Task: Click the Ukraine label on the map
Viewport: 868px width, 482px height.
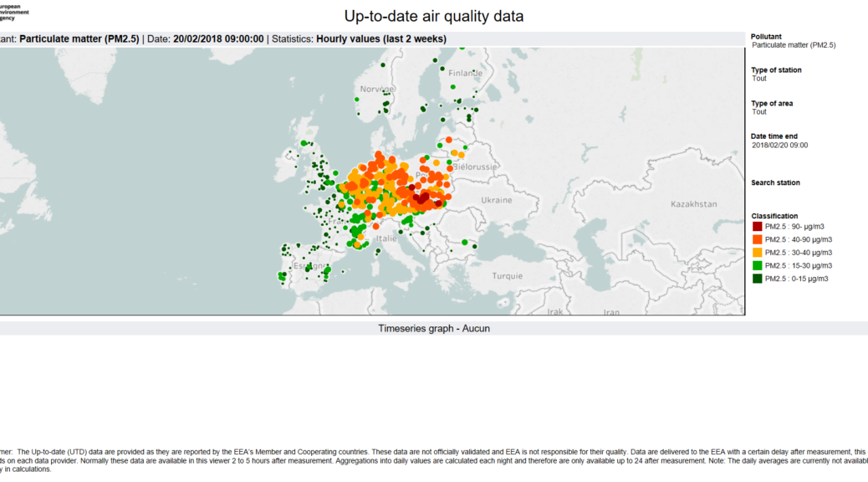Action: 497,201
